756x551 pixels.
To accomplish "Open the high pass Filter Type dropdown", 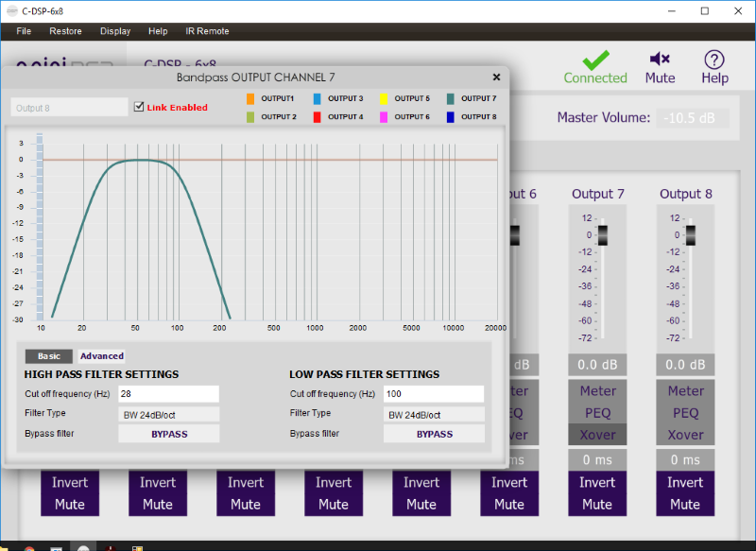I will (x=169, y=415).
